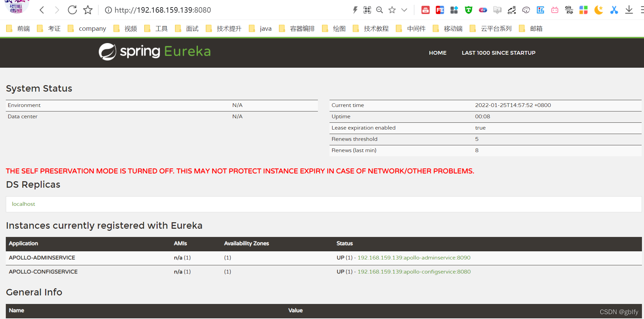Open the red FE extension icon
Image resolution: width=644 pixels, height=319 pixels.
[x=440, y=10]
